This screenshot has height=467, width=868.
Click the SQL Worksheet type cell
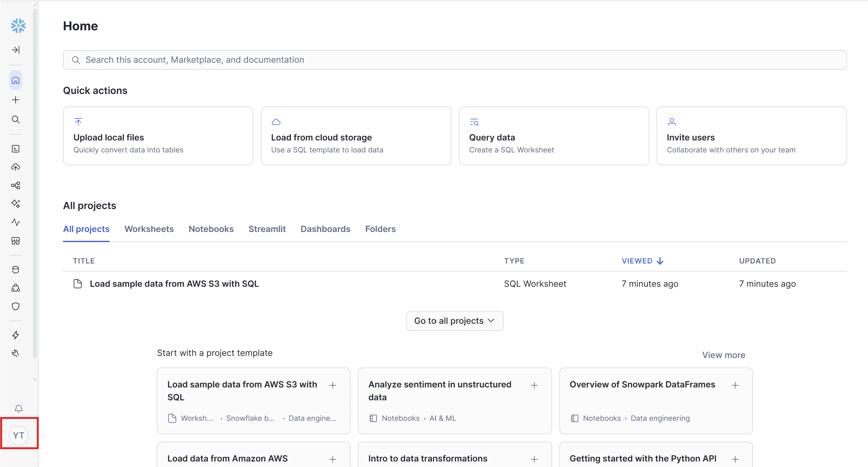tap(535, 284)
